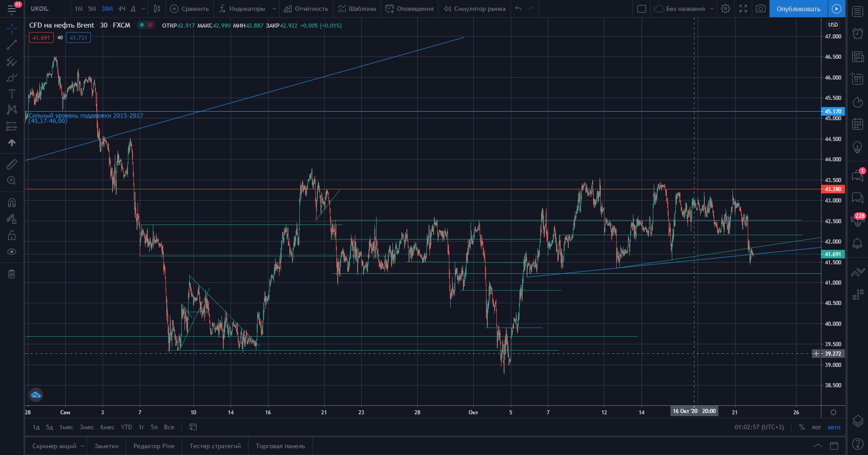
Task: Expand the Без названия layout menu
Action: 712,9
